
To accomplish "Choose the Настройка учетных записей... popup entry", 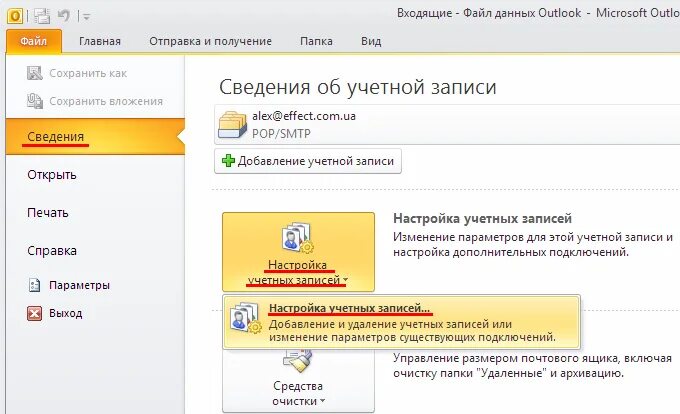I will (x=402, y=323).
